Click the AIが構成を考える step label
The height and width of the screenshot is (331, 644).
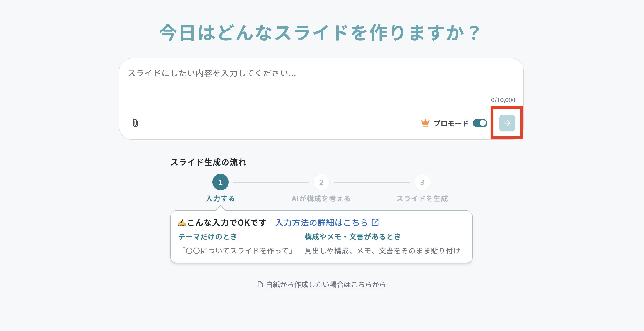[x=321, y=199]
